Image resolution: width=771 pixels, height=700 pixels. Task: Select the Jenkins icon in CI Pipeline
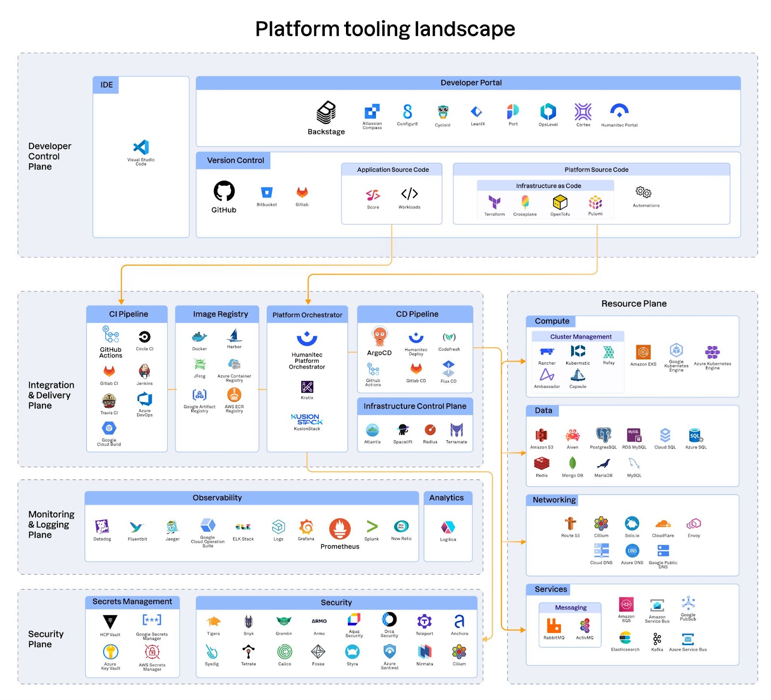coord(145,371)
